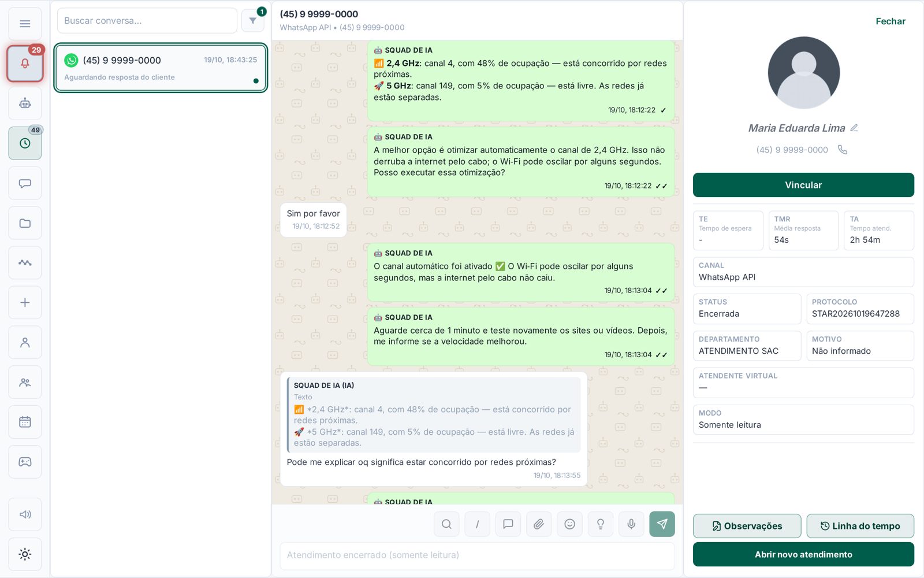Click Fechar to close the details panel
The height and width of the screenshot is (578, 924).
coord(890,21)
